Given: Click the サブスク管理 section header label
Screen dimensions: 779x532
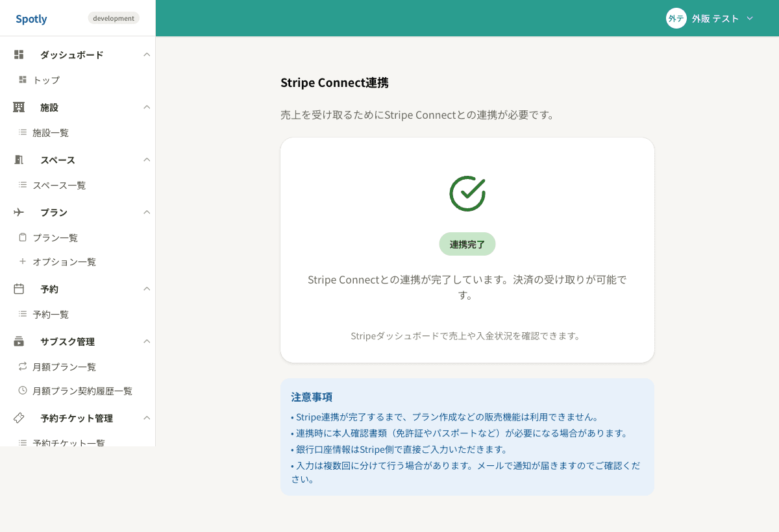Looking at the screenshot, I should [x=68, y=341].
